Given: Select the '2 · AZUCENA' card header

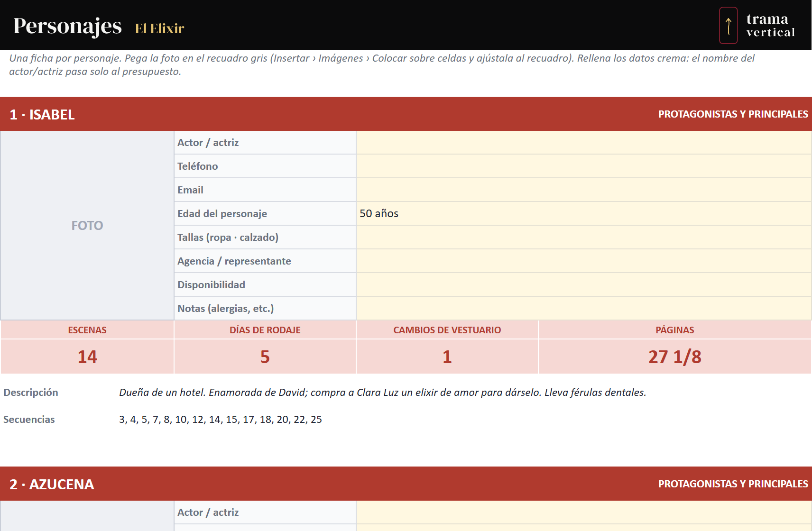Looking at the screenshot, I should [406, 484].
